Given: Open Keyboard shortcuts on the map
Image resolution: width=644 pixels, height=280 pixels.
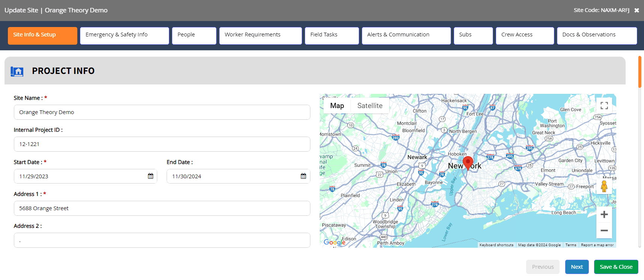Looking at the screenshot, I should pyautogui.click(x=496, y=245).
